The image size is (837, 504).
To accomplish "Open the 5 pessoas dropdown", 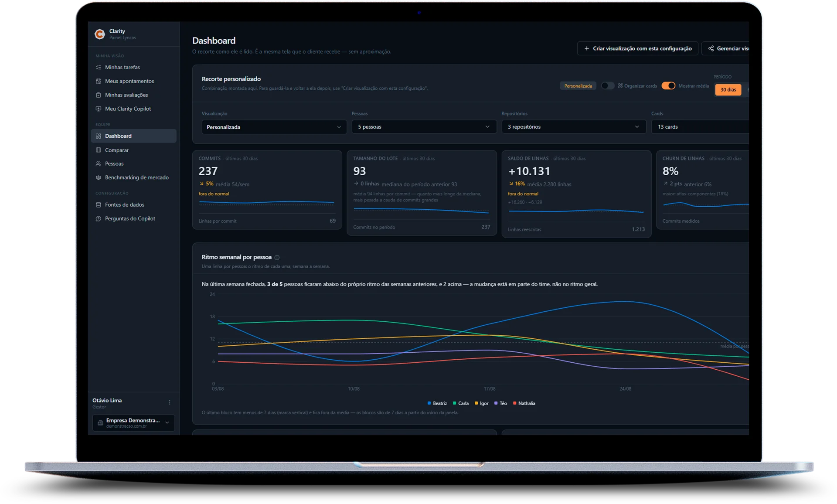I will pyautogui.click(x=424, y=127).
